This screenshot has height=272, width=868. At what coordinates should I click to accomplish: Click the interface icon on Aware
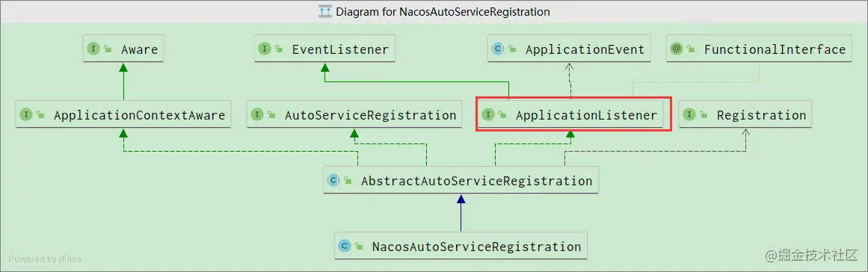tap(93, 49)
